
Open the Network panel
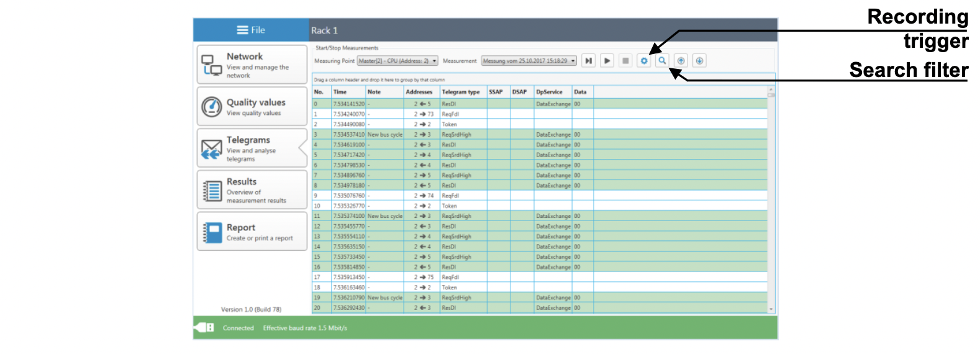click(x=252, y=65)
